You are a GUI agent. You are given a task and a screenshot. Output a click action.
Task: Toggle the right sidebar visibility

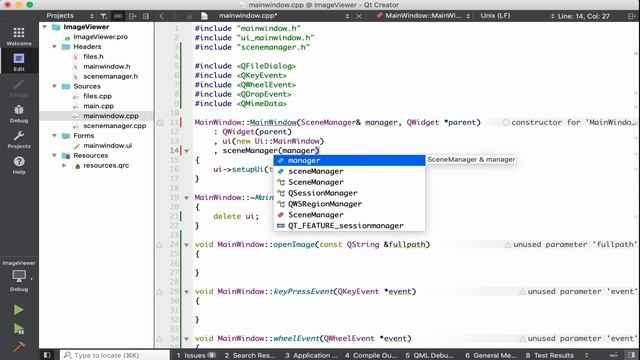click(x=631, y=355)
